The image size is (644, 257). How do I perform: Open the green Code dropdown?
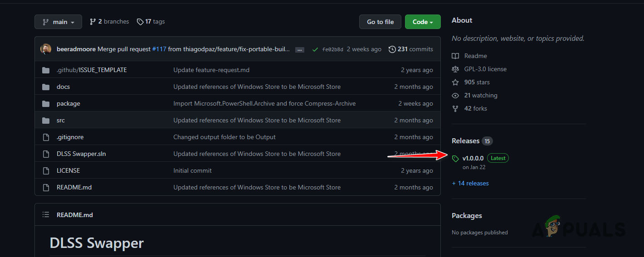pos(423,22)
